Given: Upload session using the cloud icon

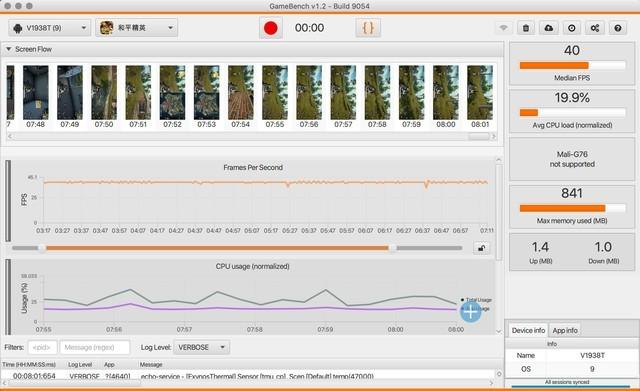Looking at the screenshot, I should 549,28.
